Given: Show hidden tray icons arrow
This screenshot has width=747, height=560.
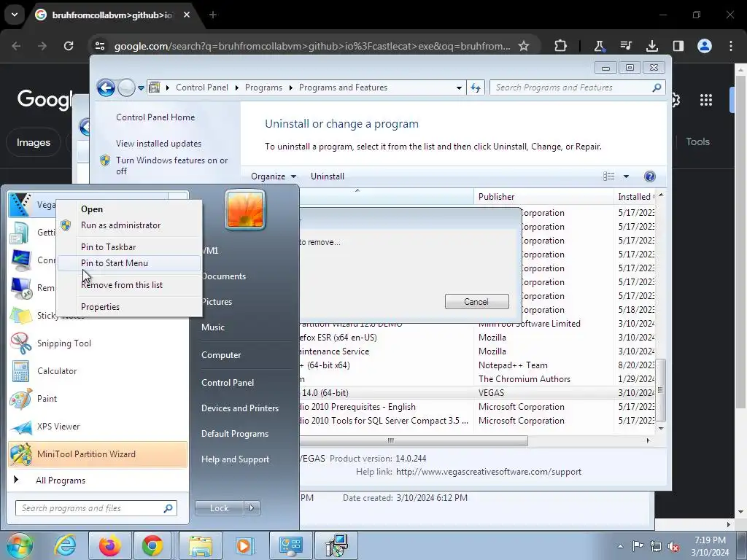Looking at the screenshot, I should click(620, 546).
